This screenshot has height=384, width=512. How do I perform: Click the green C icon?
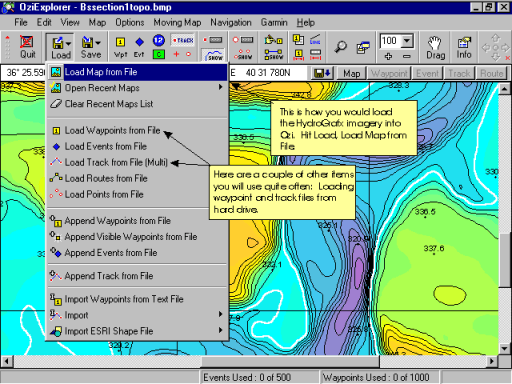[159, 54]
